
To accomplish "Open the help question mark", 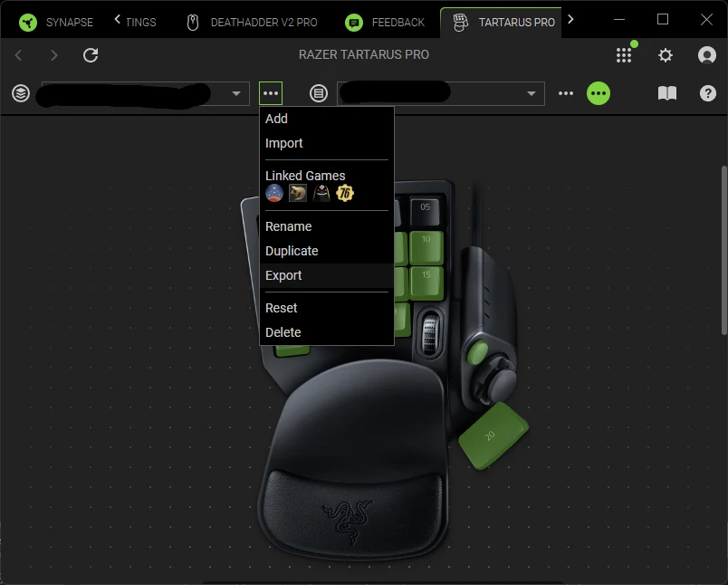I will [707, 93].
